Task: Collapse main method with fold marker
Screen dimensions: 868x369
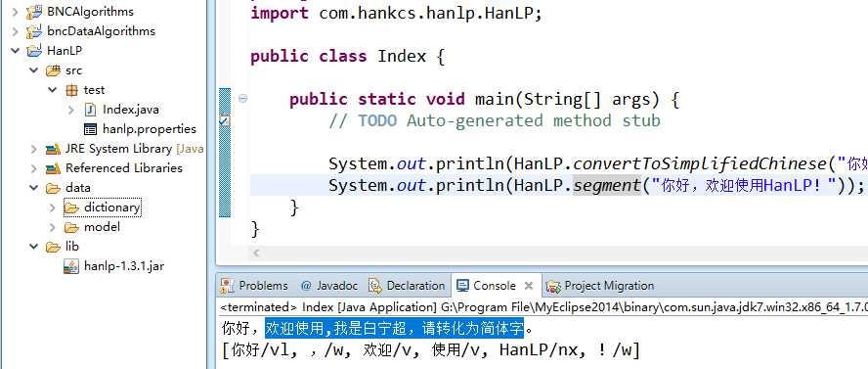Action: point(242,99)
